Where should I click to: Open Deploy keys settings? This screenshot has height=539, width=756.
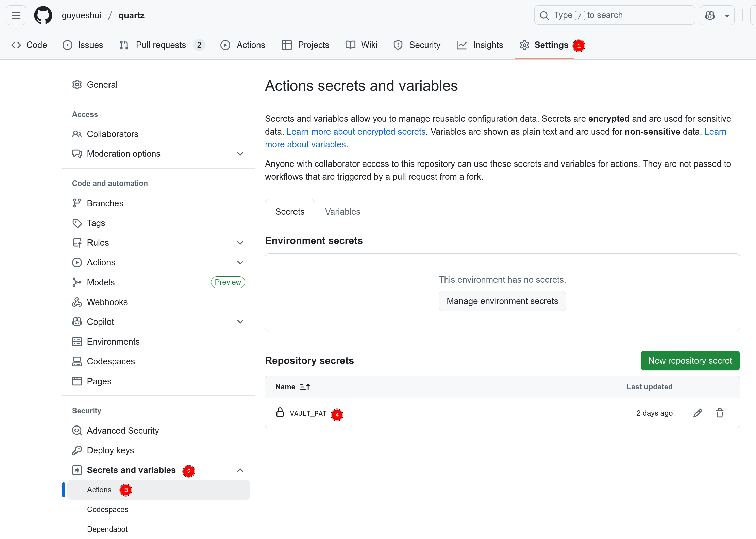point(110,450)
